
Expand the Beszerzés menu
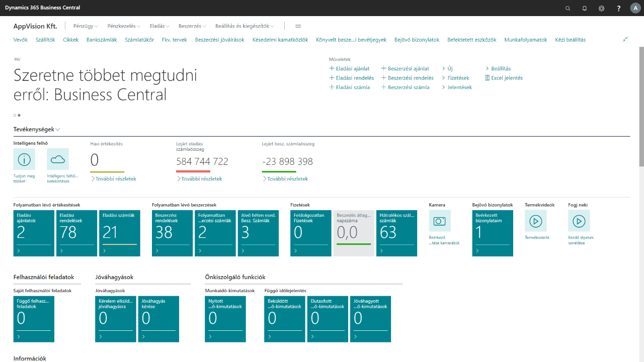tap(192, 26)
